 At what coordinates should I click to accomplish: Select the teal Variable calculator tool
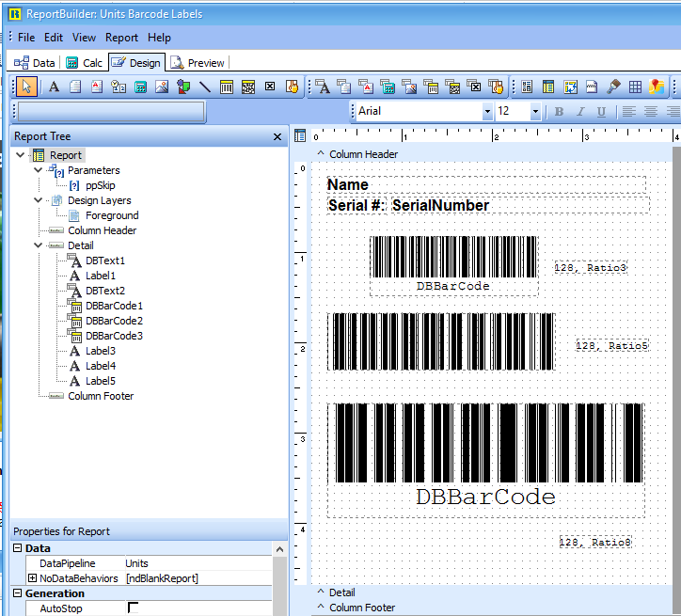[x=140, y=87]
